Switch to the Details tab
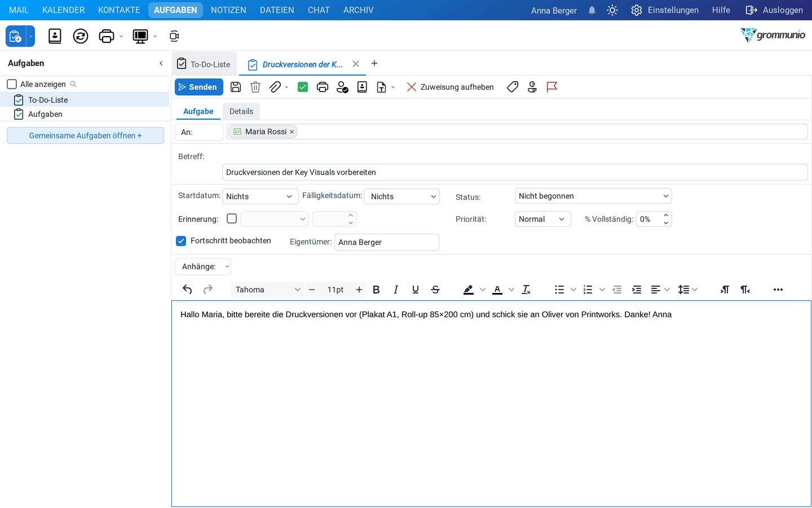This screenshot has height=508, width=812. [241, 111]
